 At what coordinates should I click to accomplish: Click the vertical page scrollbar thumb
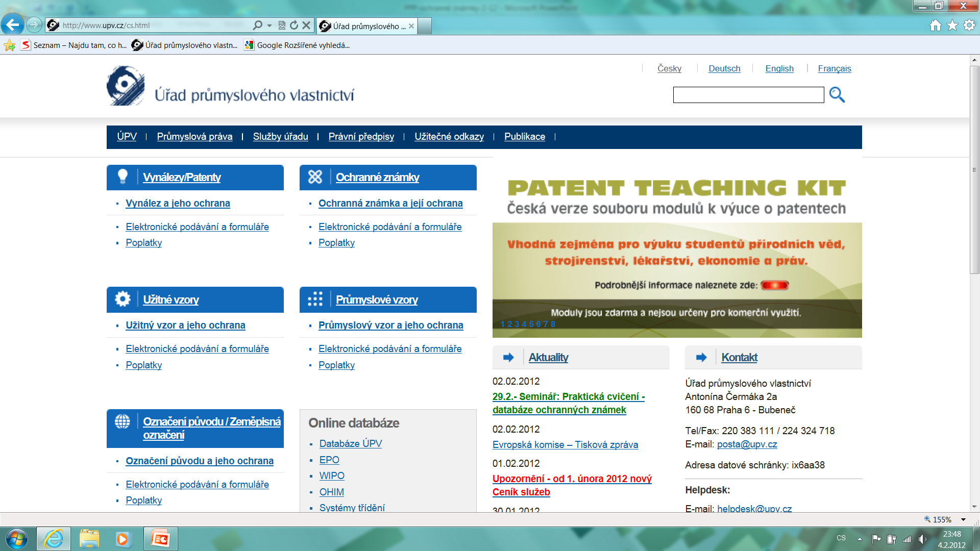[x=974, y=169]
